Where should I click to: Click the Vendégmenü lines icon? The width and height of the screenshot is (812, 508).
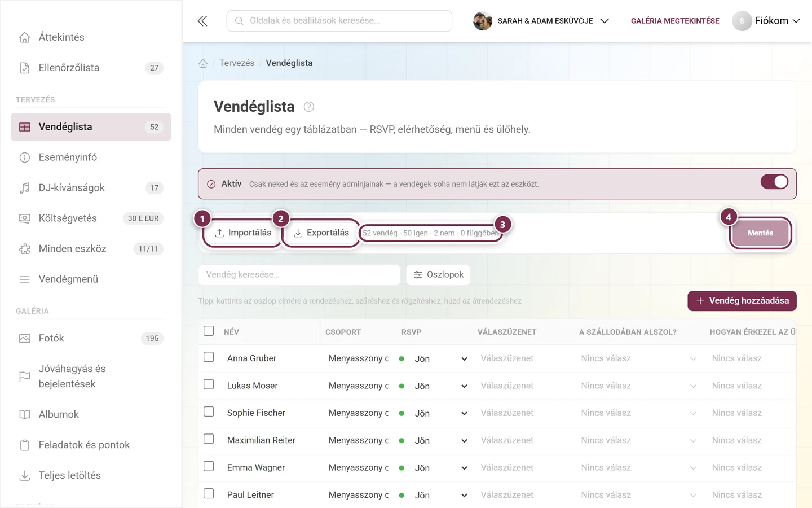pos(25,279)
